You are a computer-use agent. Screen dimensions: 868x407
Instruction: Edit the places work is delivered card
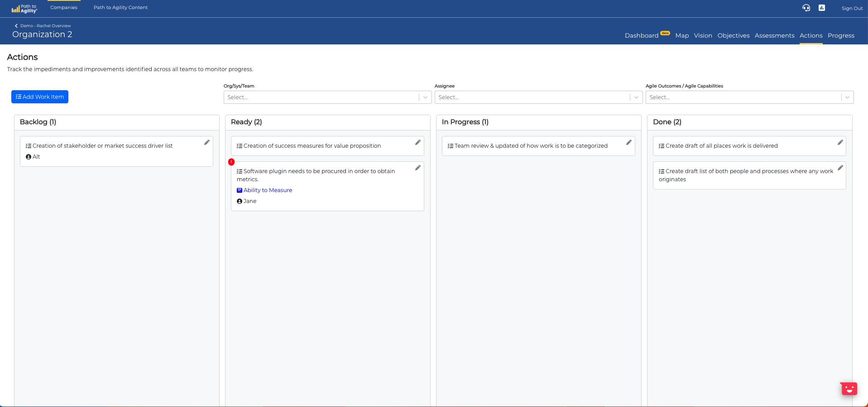[840, 142]
